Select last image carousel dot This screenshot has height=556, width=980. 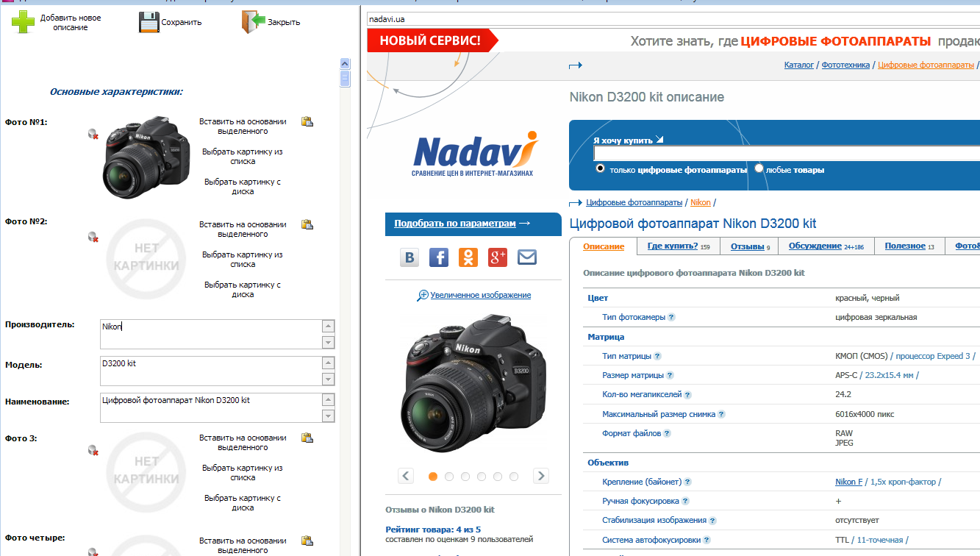coord(514,477)
